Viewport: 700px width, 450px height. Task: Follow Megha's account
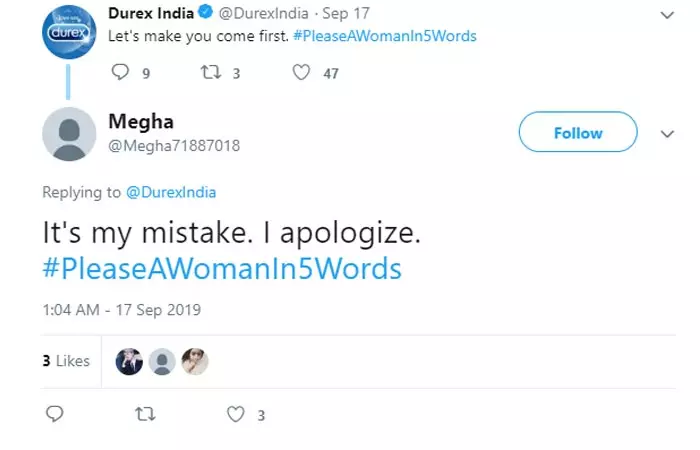click(578, 133)
